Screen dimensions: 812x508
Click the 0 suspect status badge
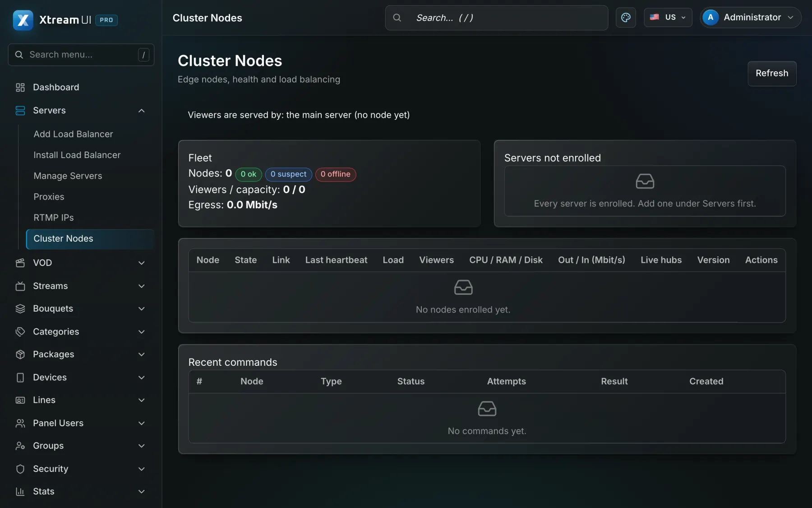click(289, 174)
